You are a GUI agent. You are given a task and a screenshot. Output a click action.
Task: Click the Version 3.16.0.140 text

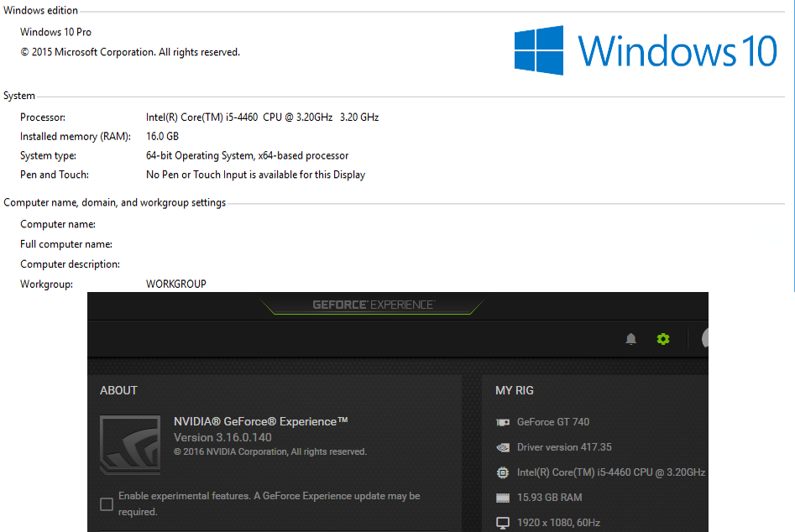tap(222, 437)
